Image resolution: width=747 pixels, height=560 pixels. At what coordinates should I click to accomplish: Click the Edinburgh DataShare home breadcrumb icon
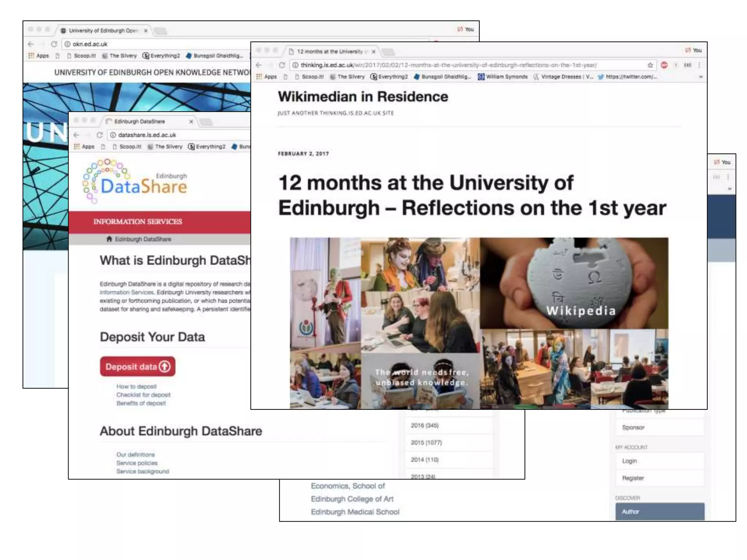[x=109, y=239]
